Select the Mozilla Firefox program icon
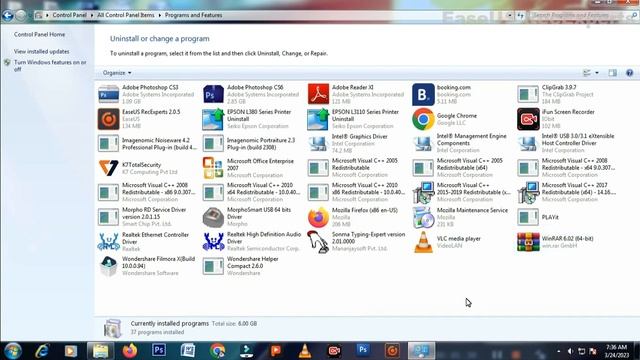 click(318, 217)
